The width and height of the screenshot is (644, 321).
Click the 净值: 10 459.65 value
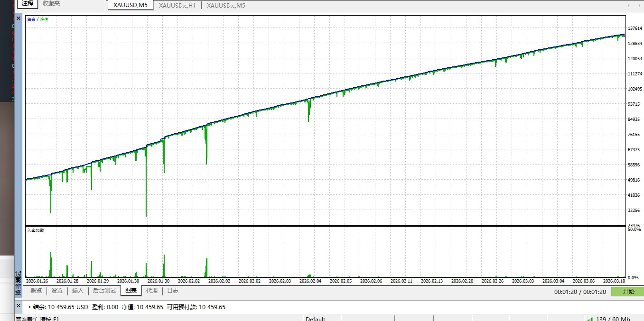click(x=142, y=307)
